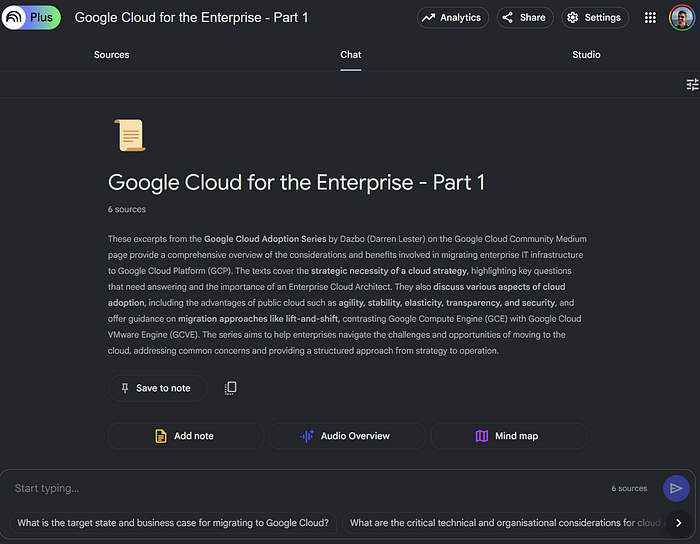Open the Google apps grid
Image resolution: width=700 pixels, height=544 pixels.
(650, 17)
